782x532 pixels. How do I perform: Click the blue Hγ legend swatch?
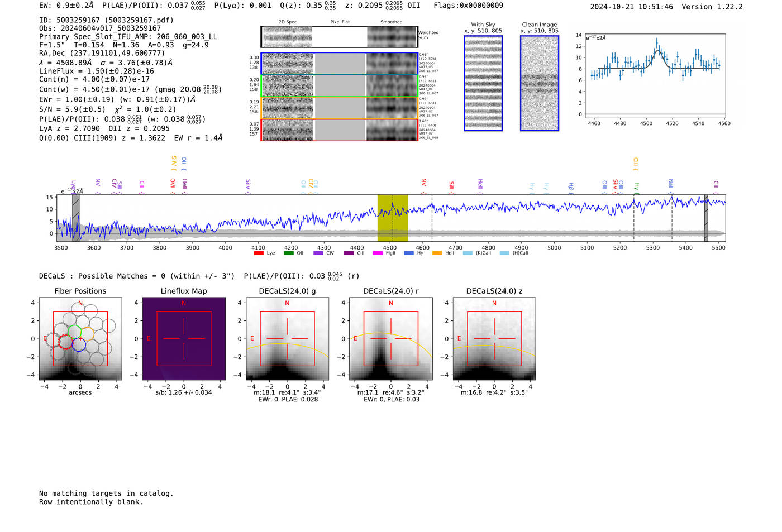point(409,253)
